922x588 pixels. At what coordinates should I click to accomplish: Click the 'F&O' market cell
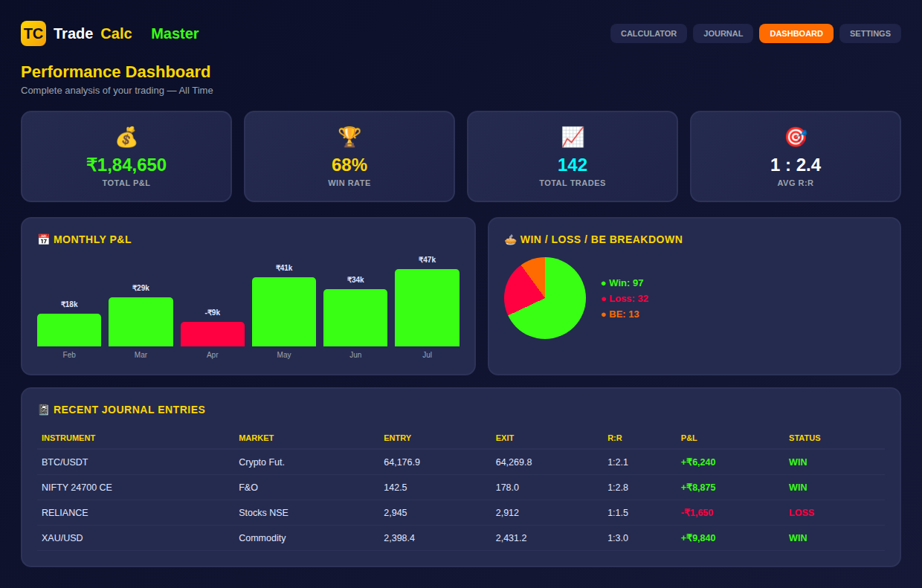coord(248,488)
